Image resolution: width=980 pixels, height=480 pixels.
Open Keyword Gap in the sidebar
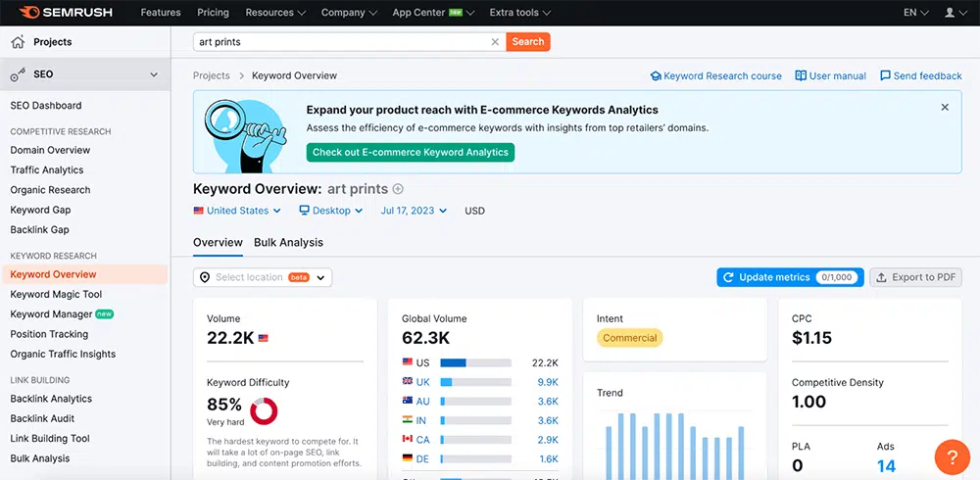(40, 210)
